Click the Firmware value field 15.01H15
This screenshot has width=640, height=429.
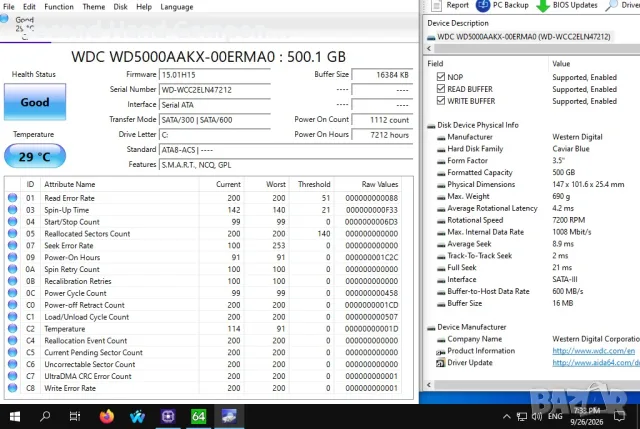coord(215,75)
